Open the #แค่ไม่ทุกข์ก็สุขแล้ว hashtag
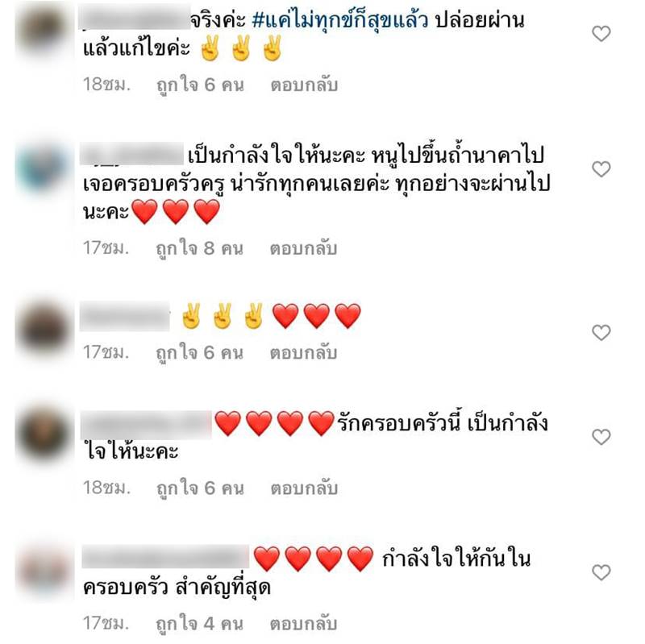Viewport: 645px width, 644px height. coord(339,20)
